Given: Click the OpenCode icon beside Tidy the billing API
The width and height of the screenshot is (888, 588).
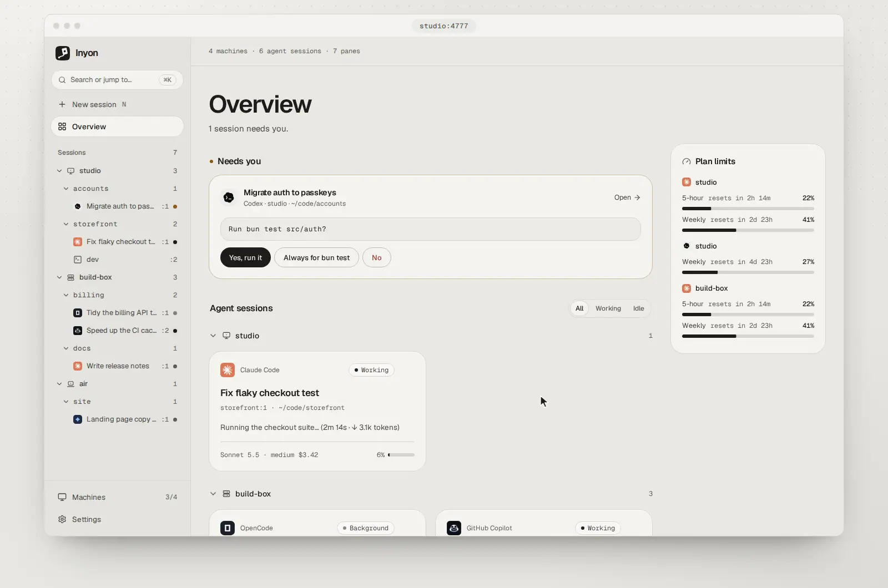Looking at the screenshot, I should point(78,313).
